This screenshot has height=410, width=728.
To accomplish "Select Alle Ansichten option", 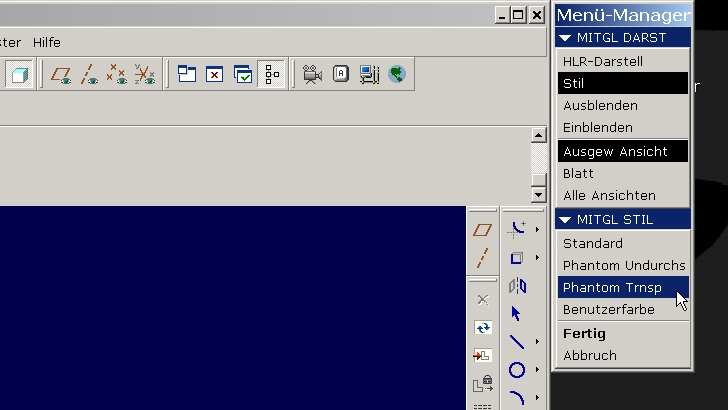I will click(x=623, y=195).
